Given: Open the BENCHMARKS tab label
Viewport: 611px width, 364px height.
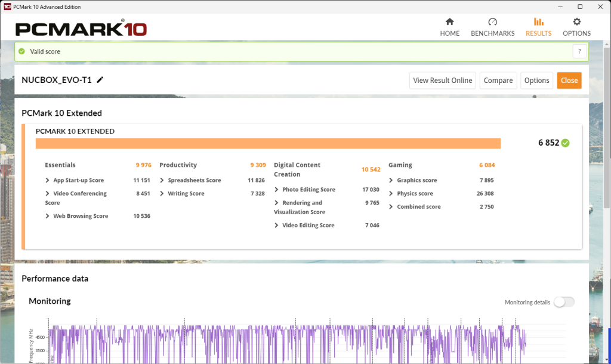Looking at the screenshot, I should pyautogui.click(x=492, y=33).
